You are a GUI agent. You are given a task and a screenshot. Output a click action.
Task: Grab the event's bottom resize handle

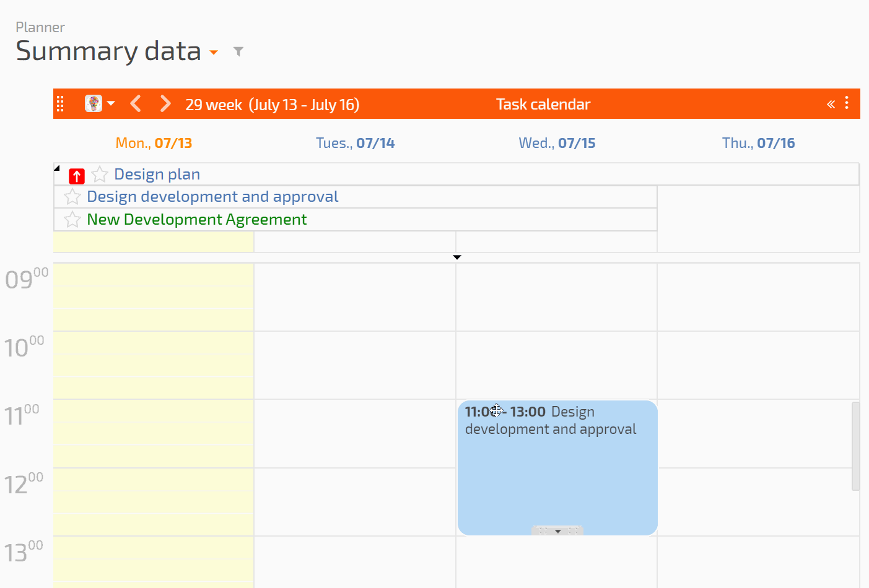(x=557, y=531)
